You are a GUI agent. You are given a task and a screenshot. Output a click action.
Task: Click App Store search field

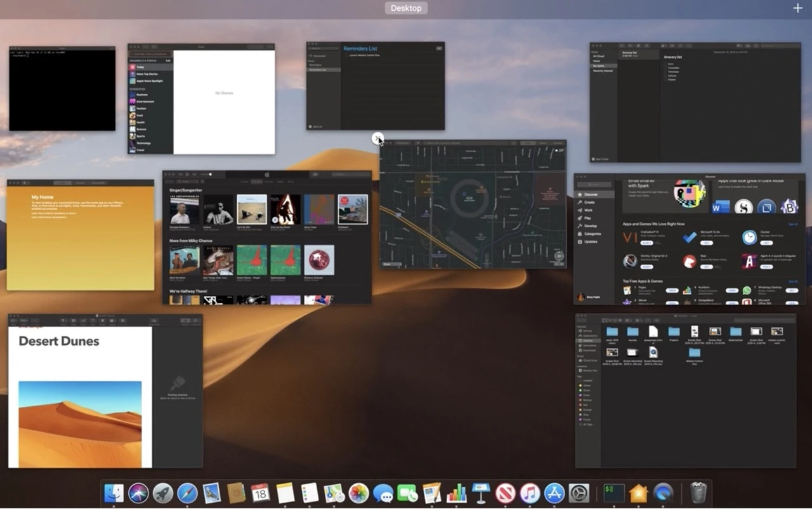point(594,185)
